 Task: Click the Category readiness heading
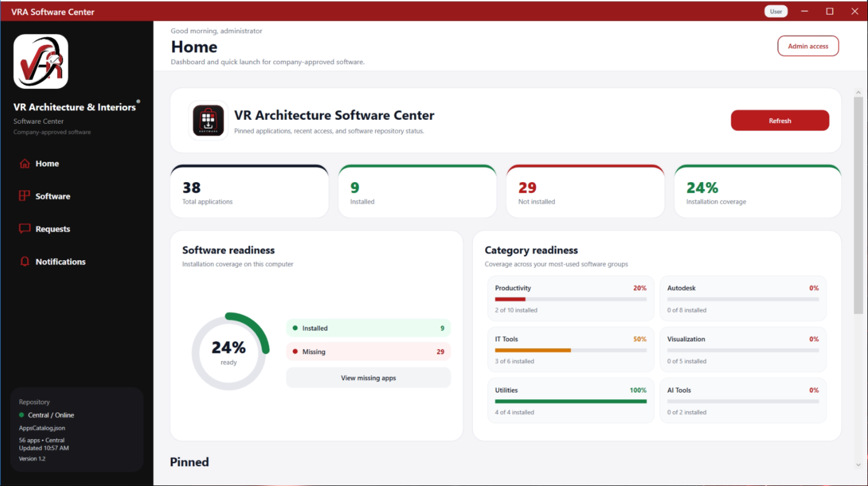pos(531,250)
